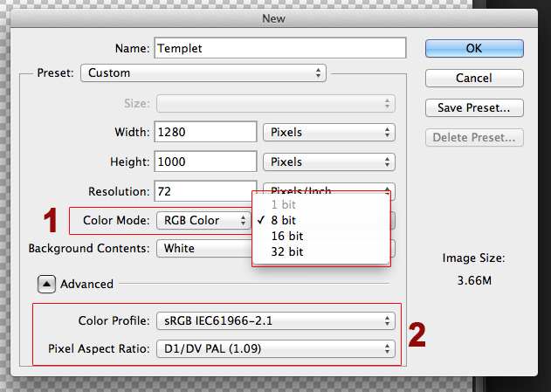This screenshot has width=551, height=392.
Task: Open the Color Mode dropdown
Action: [203, 221]
